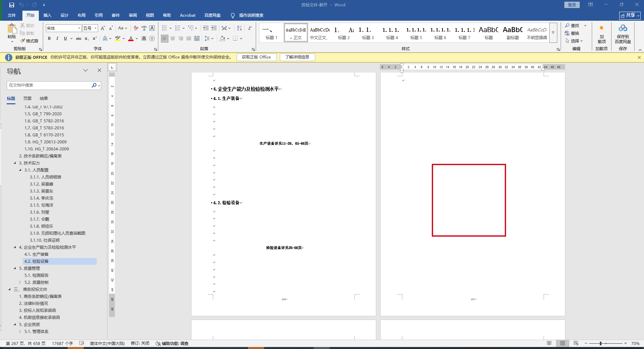Collapse the 三、商务投标文件 heading in navigation

(x=9, y=289)
